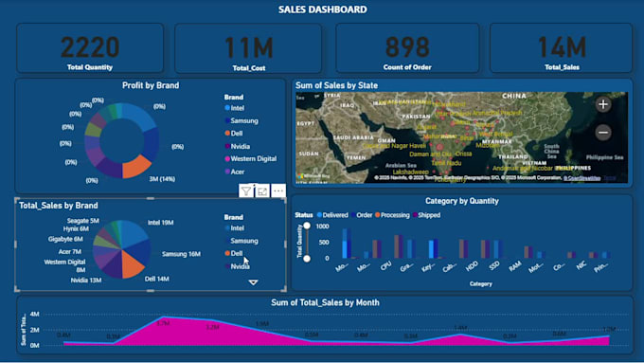This screenshot has height=363, width=644.
Task: Click the West Bengal label on map
Action: click(495, 134)
